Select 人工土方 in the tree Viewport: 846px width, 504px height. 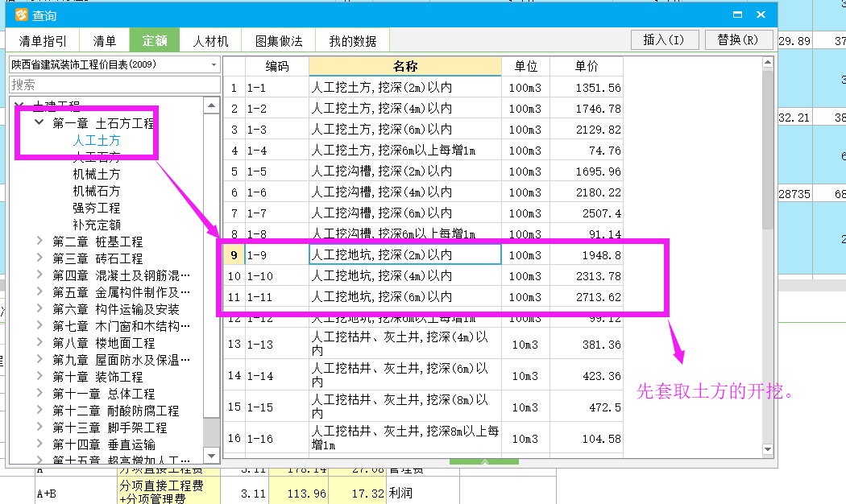(97, 141)
